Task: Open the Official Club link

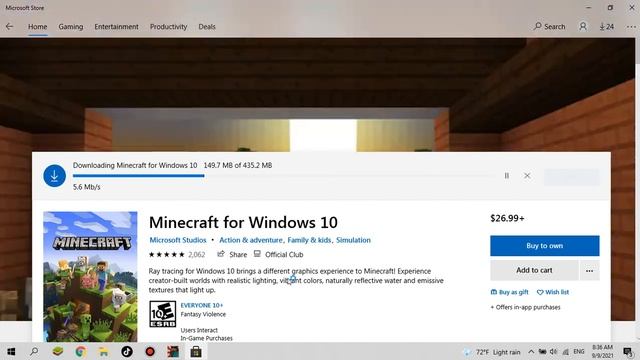Action: pos(278,254)
